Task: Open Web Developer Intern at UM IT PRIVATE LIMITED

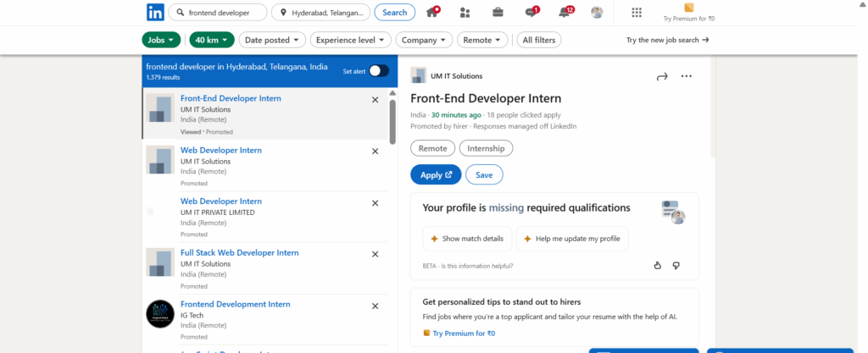Action: (x=221, y=201)
